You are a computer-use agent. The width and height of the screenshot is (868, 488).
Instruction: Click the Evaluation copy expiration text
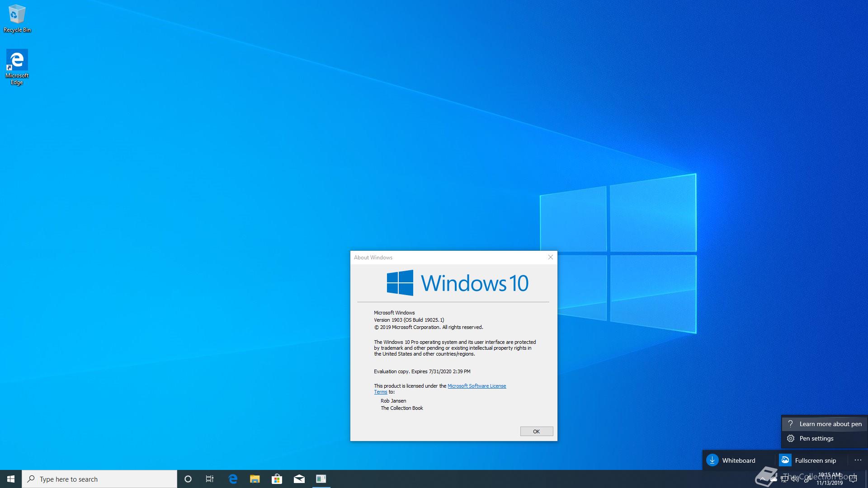point(422,371)
